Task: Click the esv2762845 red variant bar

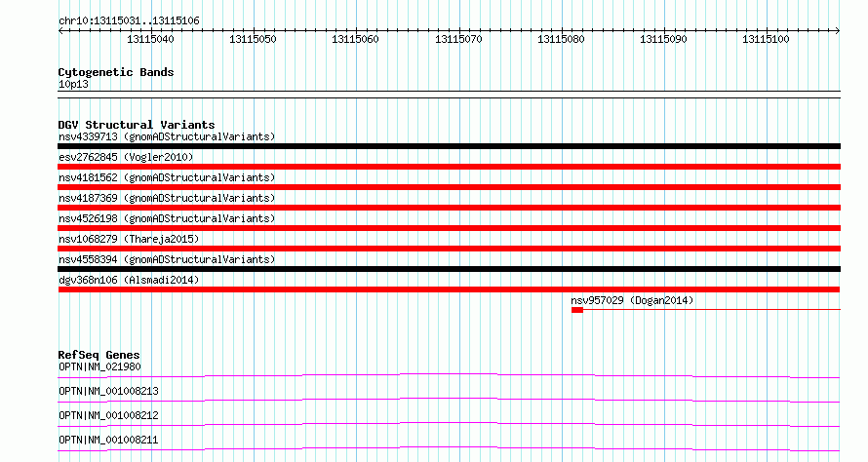Action: pos(449,167)
